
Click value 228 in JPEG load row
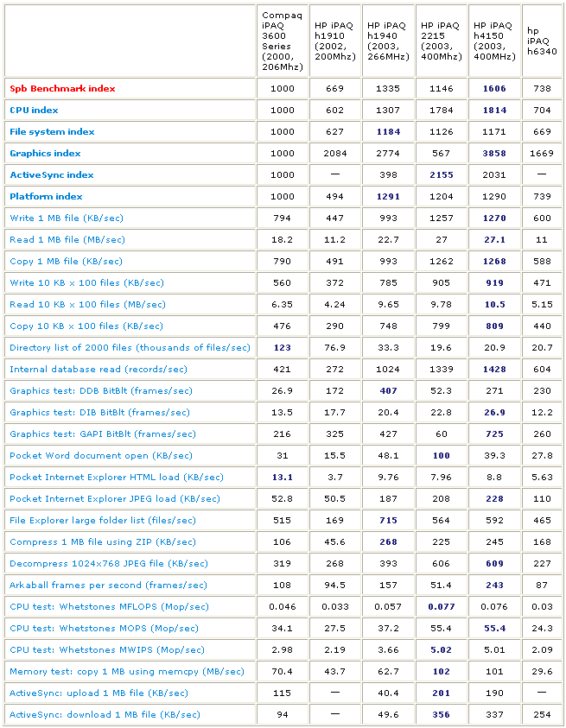(494, 498)
